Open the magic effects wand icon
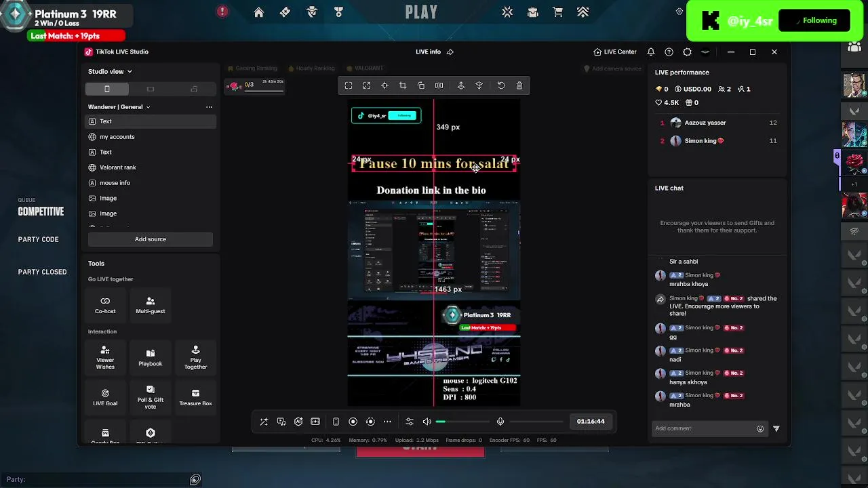This screenshot has height=488, width=868. point(264,422)
